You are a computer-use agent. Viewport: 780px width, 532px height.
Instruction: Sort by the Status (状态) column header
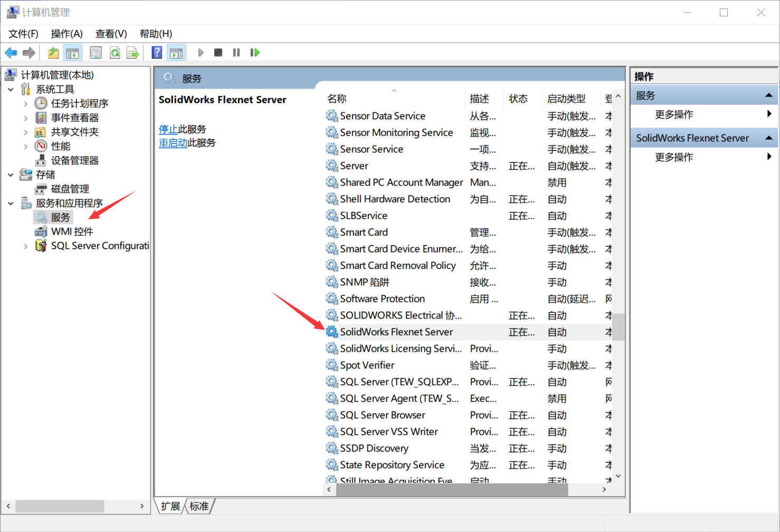523,99
